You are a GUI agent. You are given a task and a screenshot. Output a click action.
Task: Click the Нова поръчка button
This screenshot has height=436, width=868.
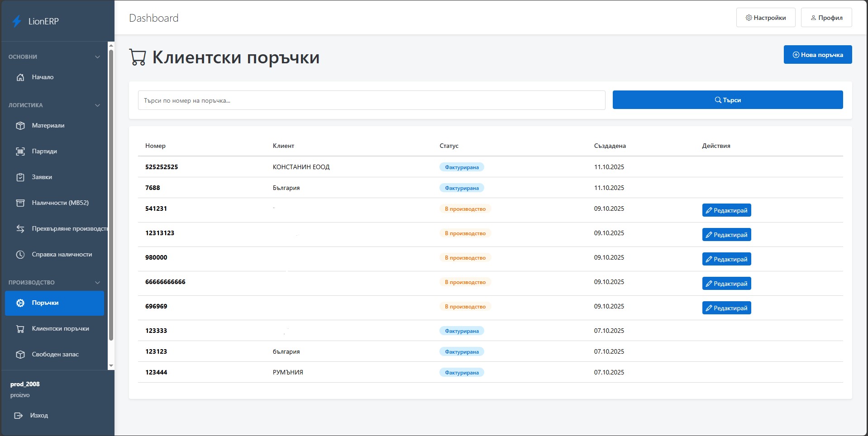point(817,54)
